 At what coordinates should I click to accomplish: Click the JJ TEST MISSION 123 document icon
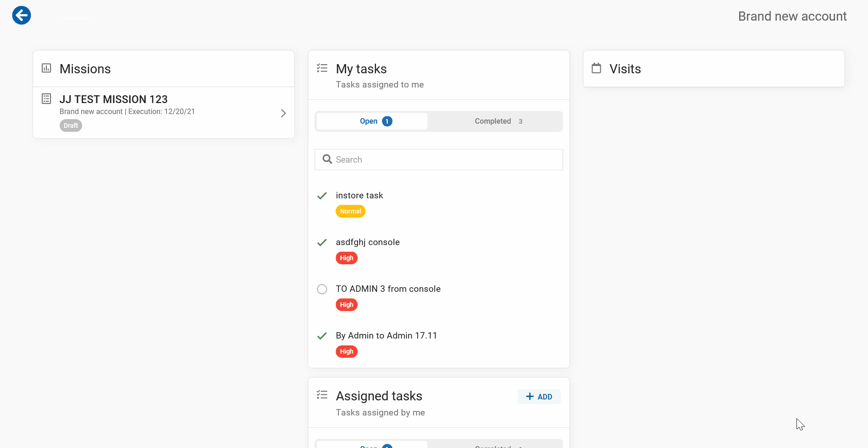[46, 98]
